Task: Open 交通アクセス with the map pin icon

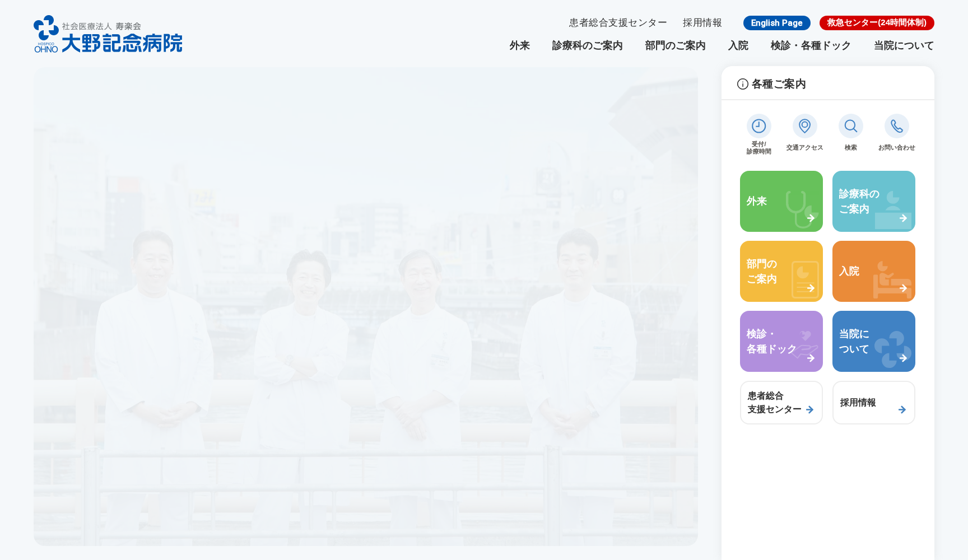Action: [805, 127]
